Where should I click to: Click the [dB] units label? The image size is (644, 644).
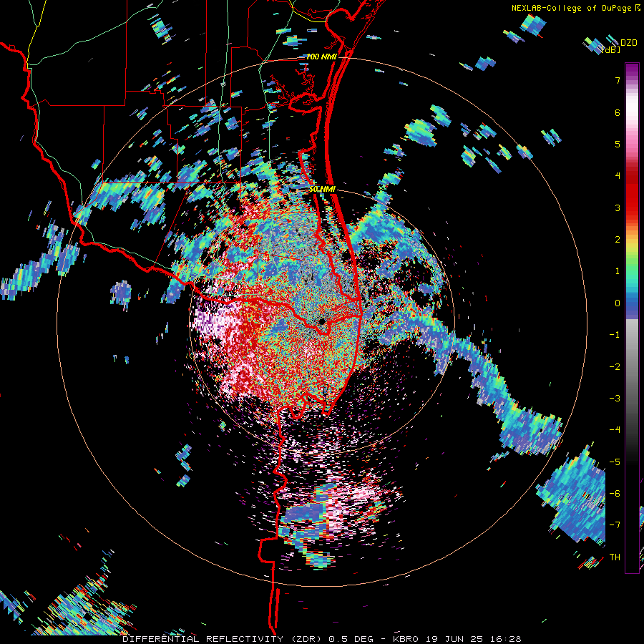coord(611,49)
